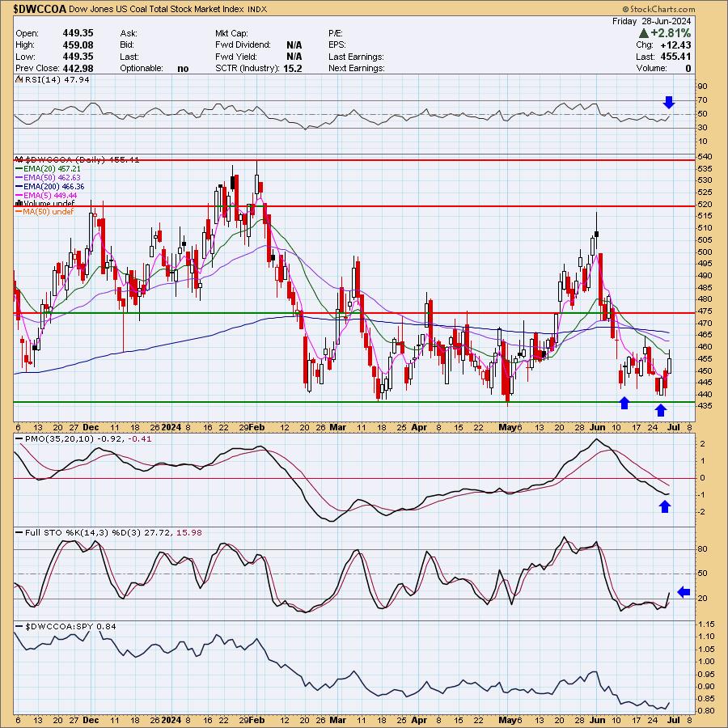Click the Last 455.41 value

[x=675, y=57]
